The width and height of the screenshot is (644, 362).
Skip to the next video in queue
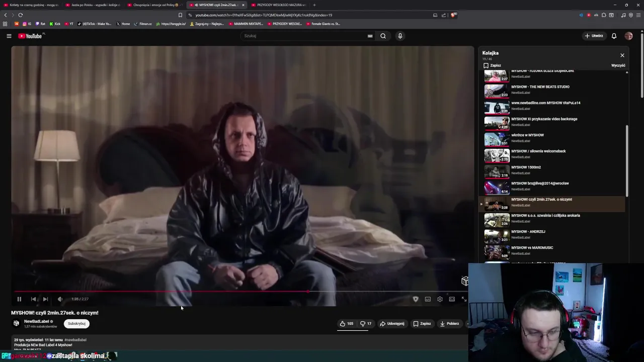click(x=45, y=299)
